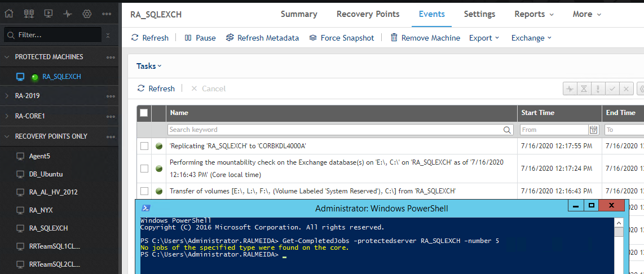Screen dimensions: 644x274
Task: Click green status dot of mountability check task
Action: (159, 169)
